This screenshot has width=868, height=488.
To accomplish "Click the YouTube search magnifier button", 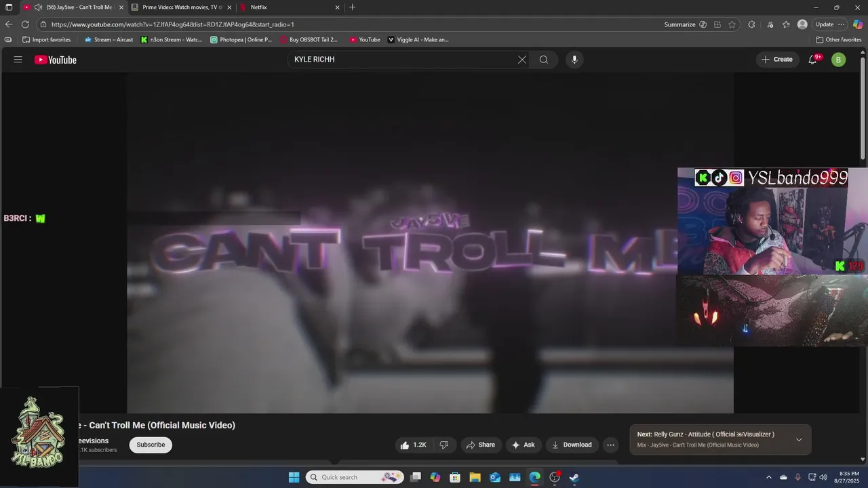I will tap(543, 60).
